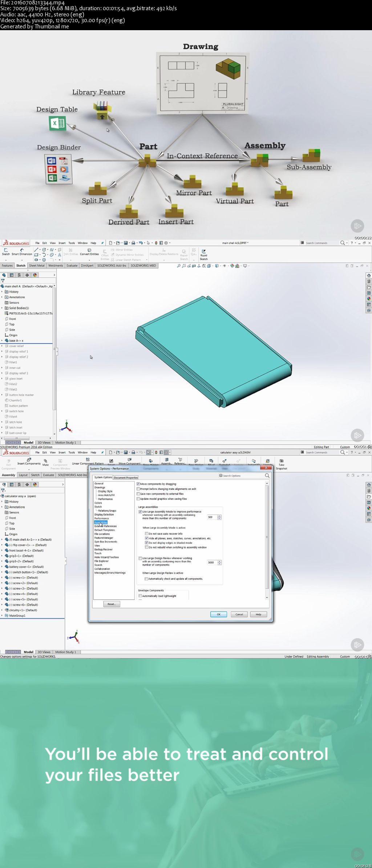Click the Save icon in main shell window
The width and height of the screenshot is (372, 868).
click(x=126, y=243)
